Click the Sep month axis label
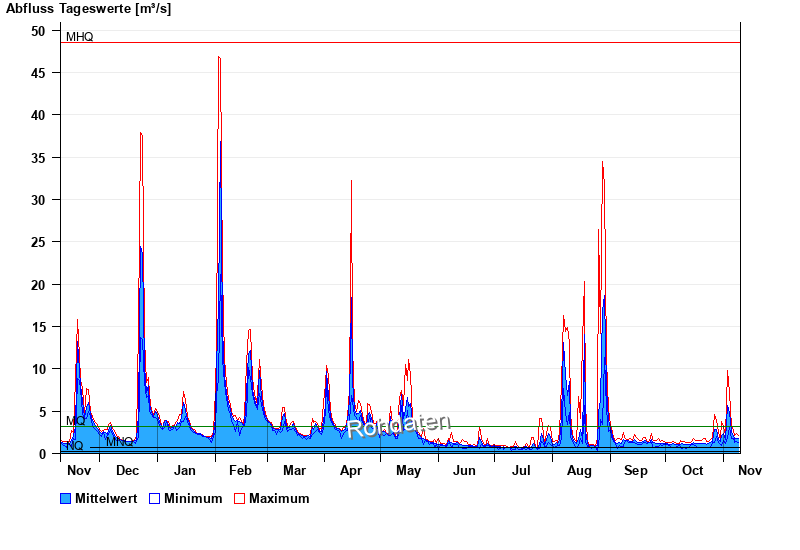The image size is (800, 550). [636, 470]
